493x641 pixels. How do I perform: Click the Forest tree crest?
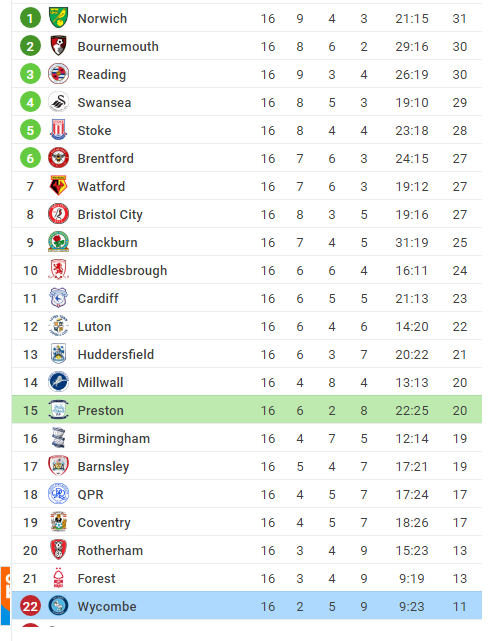pyautogui.click(x=58, y=578)
